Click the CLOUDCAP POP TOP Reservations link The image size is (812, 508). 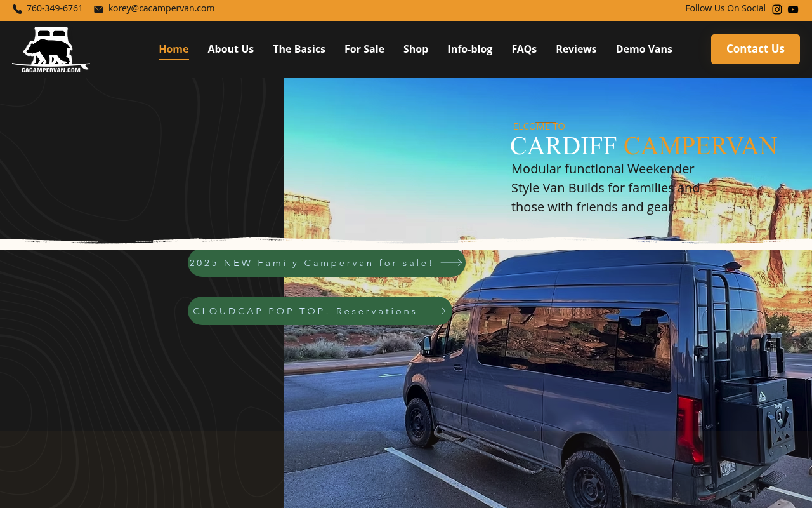305,310
